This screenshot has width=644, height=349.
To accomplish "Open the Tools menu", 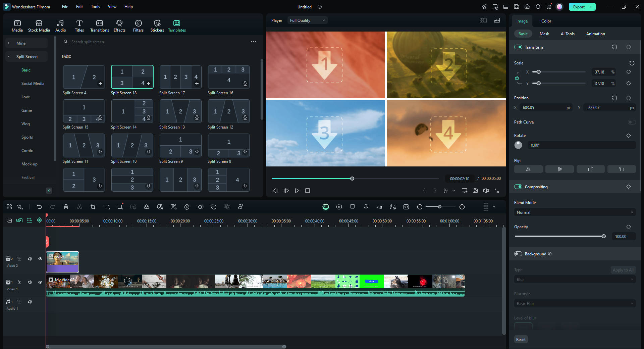I will [x=95, y=6].
